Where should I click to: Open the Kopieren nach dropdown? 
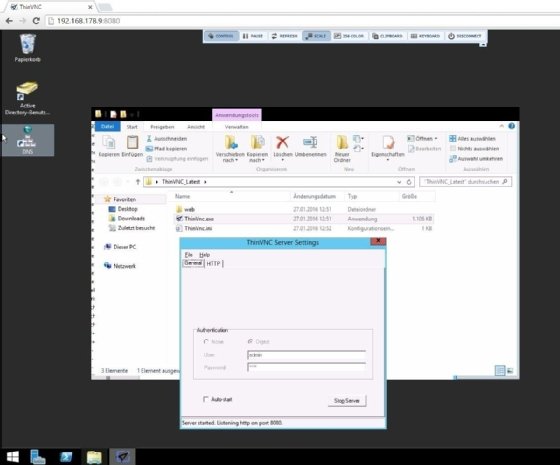(257, 149)
